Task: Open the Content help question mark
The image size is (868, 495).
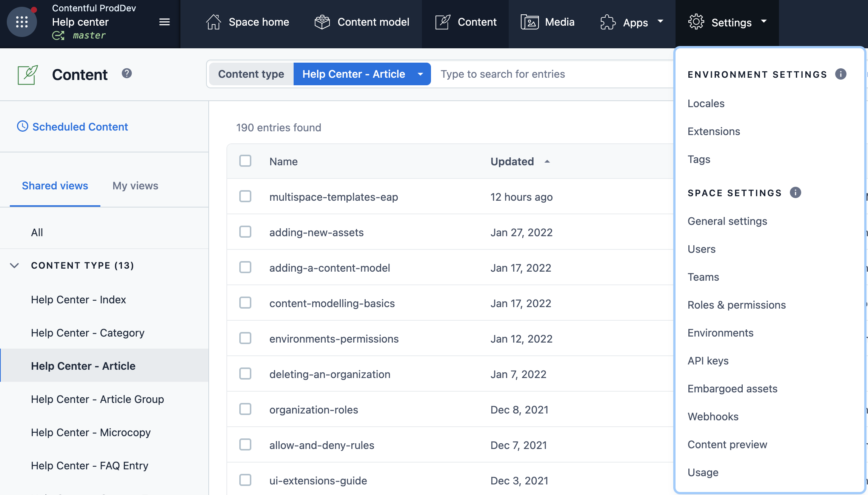Action: click(x=127, y=74)
